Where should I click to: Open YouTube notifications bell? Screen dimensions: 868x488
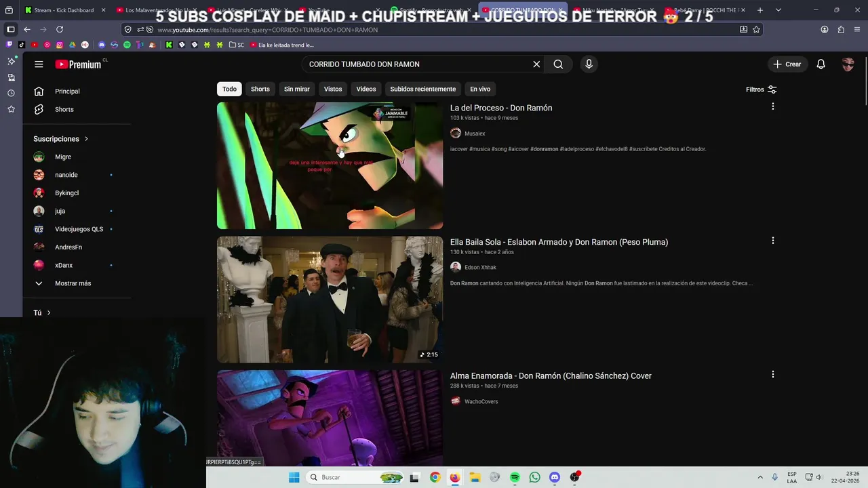tap(821, 64)
